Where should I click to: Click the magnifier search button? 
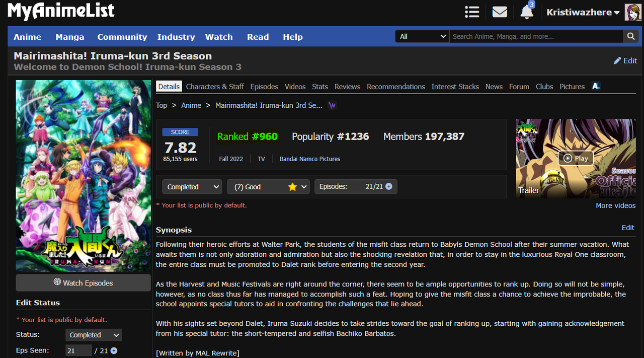click(630, 36)
